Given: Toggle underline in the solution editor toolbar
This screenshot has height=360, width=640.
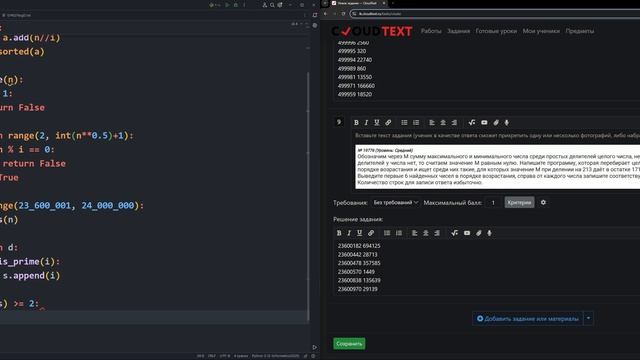Looking at the screenshot, I should point(360,233).
